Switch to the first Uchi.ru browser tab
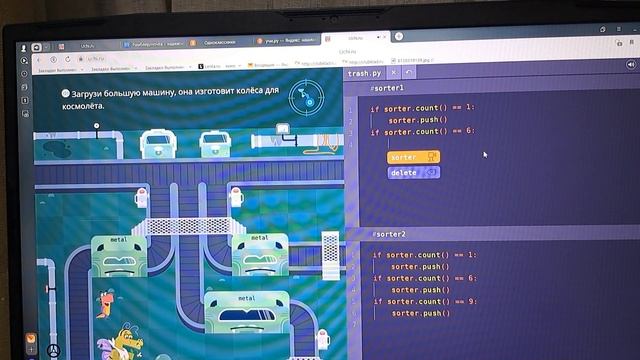 tap(87, 46)
